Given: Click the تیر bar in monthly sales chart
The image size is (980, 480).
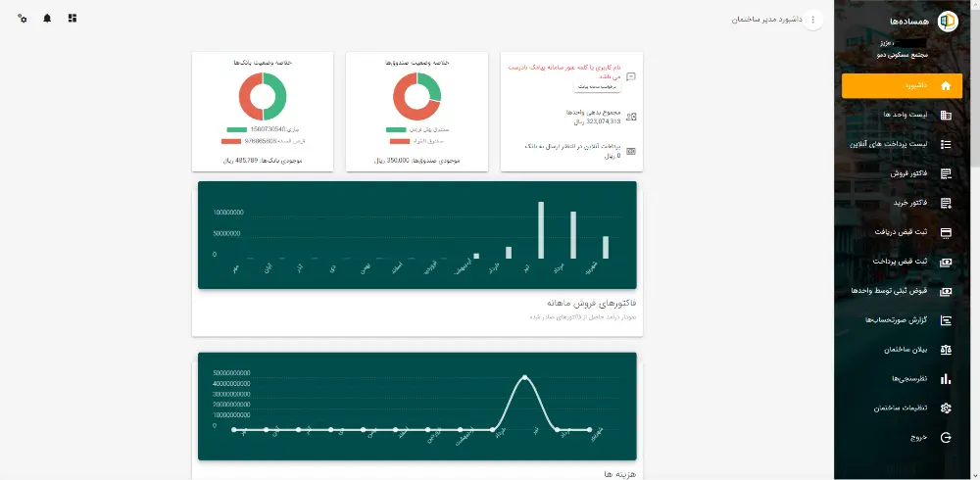Looking at the screenshot, I should coord(541,230).
